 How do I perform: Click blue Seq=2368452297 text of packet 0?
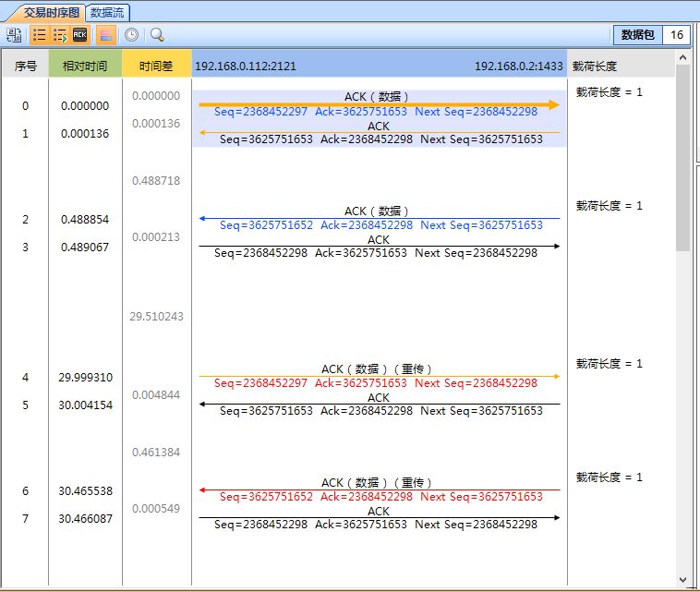pyautogui.click(x=260, y=112)
